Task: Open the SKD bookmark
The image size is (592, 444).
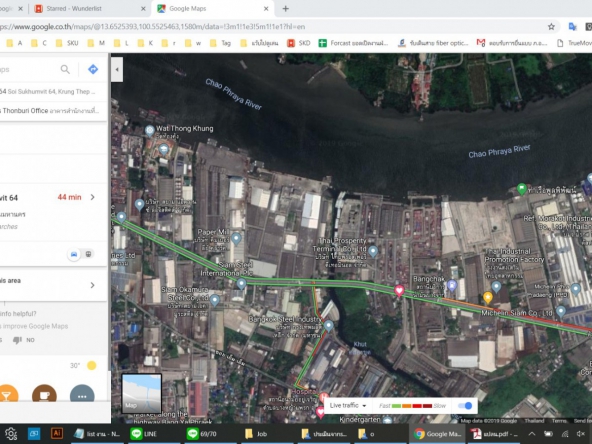Action: point(299,43)
